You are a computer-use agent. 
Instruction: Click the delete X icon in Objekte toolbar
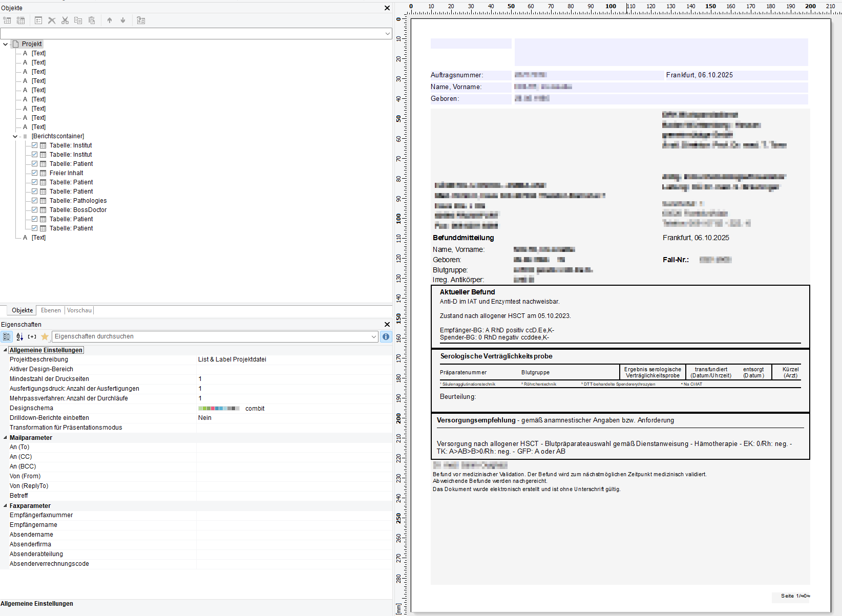point(52,20)
